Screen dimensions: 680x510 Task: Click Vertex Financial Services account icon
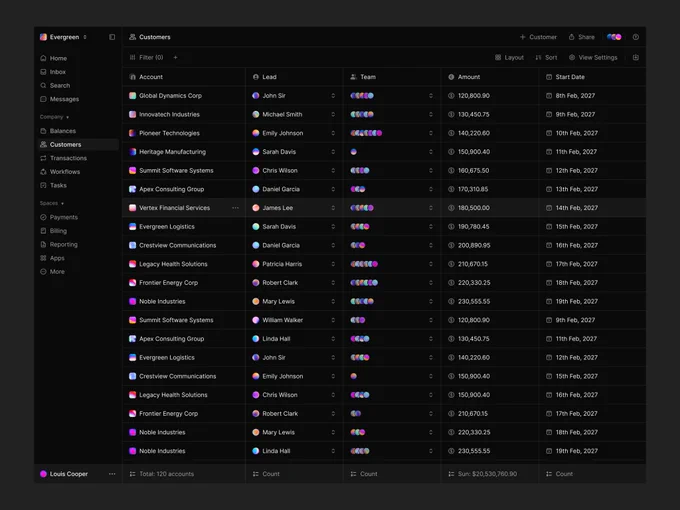133,208
